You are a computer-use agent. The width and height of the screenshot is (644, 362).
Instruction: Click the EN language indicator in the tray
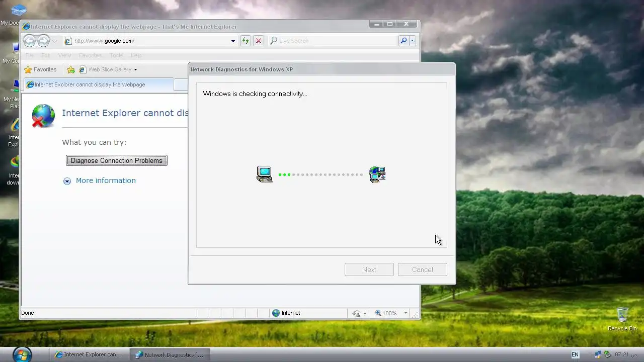[575, 354]
